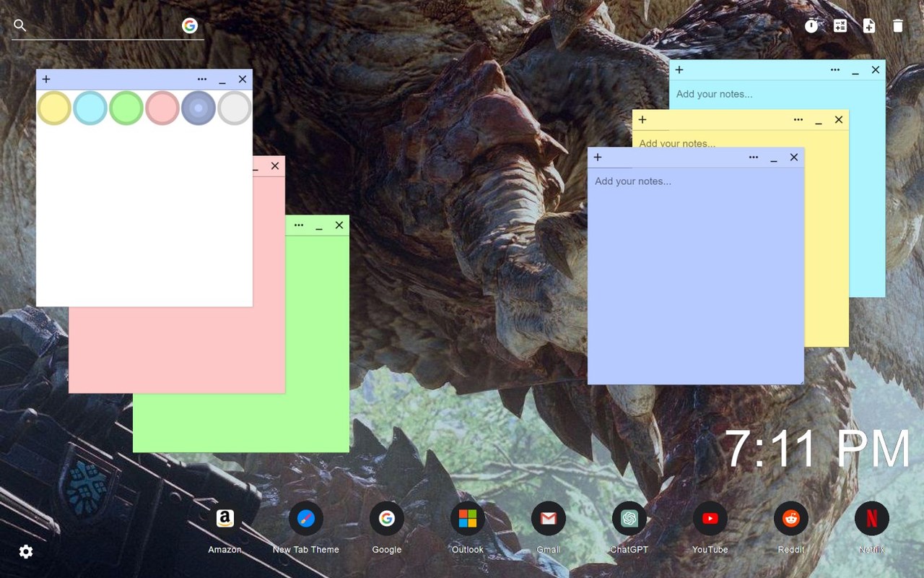924x578 pixels.
Task: Open the Outlook shortcut
Action: pos(468,519)
